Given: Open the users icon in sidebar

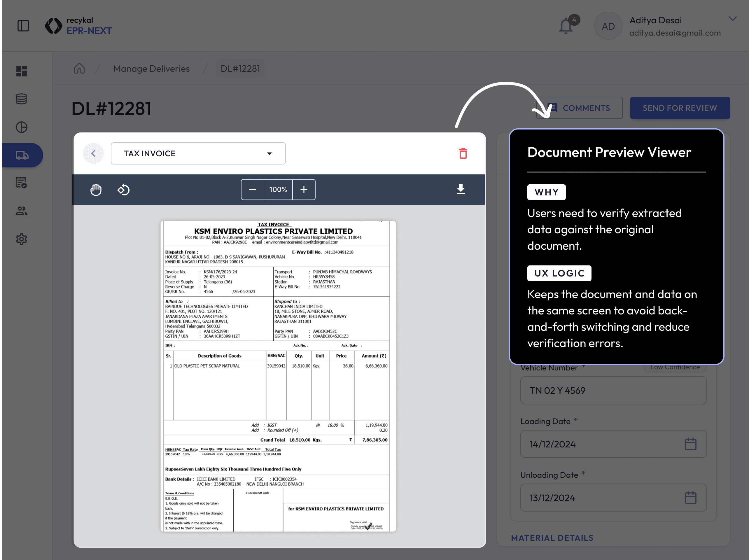Looking at the screenshot, I should tap(21, 211).
